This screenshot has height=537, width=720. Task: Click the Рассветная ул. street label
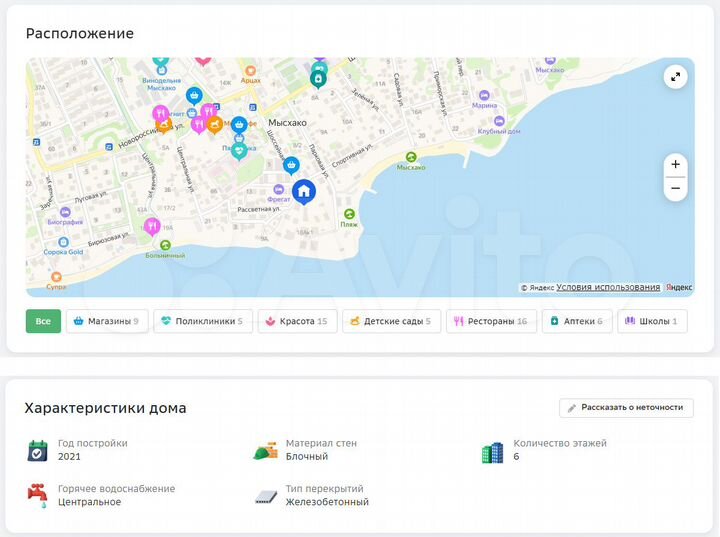click(259, 209)
